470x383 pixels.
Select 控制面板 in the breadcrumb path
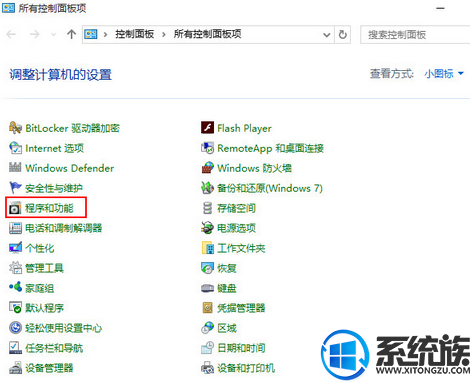[x=135, y=34]
